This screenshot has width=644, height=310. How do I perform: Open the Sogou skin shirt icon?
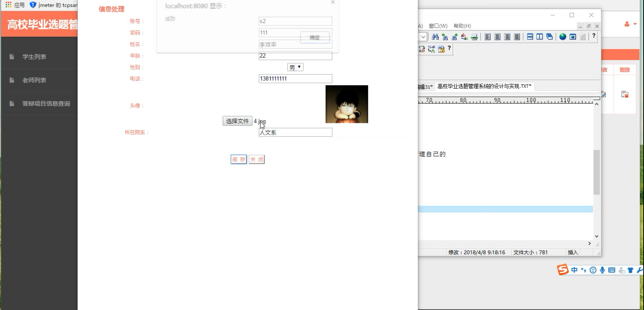point(630,270)
